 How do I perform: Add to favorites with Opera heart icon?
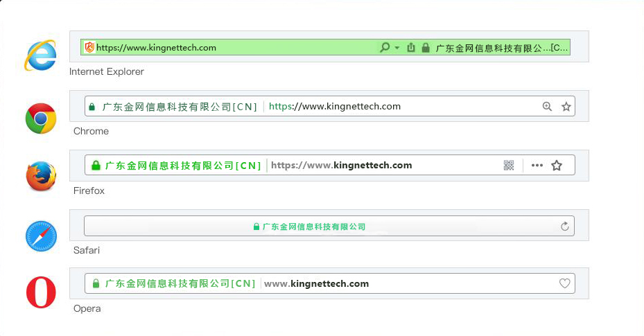point(564,283)
